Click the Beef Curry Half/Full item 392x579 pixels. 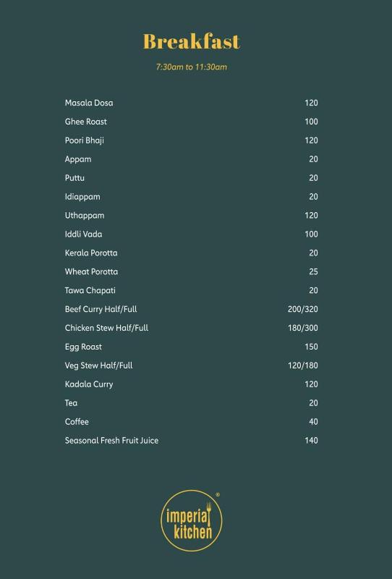point(101,309)
